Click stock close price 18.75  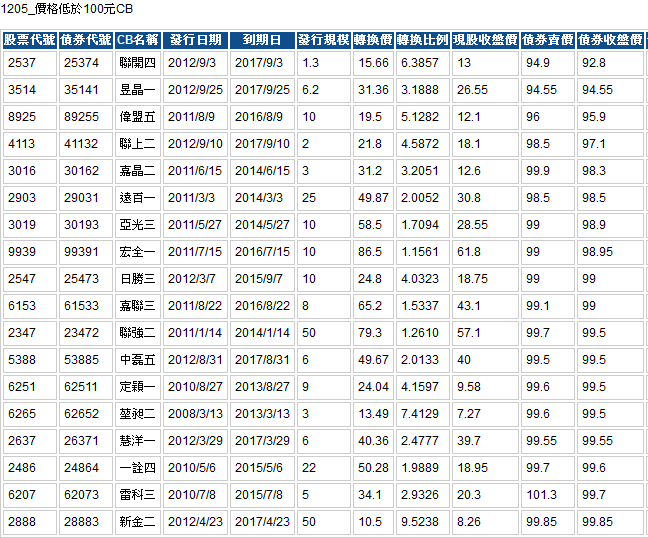tap(485, 279)
